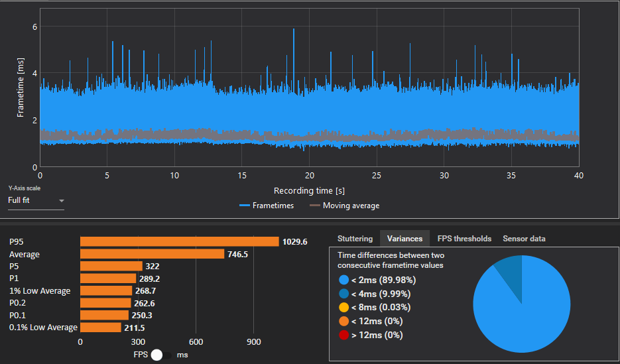This screenshot has height=364, width=620.
Task: Switch to the Stuttering tab
Action: (355, 239)
